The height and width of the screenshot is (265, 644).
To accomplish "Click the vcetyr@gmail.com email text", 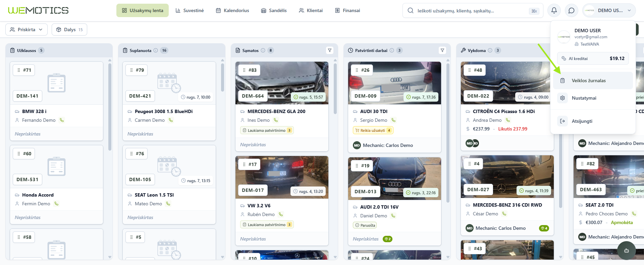I will (591, 37).
